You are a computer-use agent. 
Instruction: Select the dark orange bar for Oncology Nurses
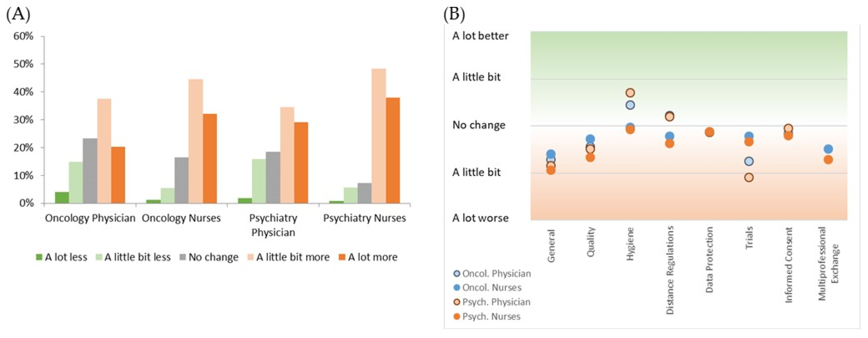[210, 159]
